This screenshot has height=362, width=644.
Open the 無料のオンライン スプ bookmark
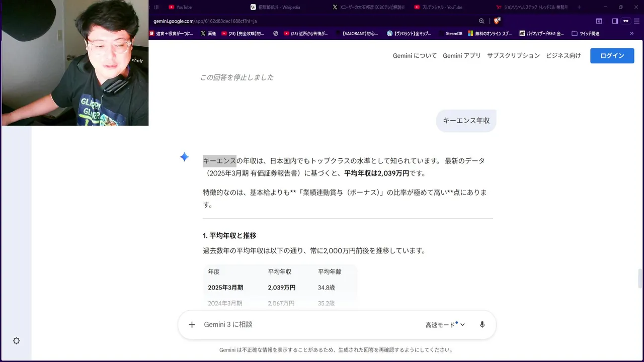[x=490, y=34]
